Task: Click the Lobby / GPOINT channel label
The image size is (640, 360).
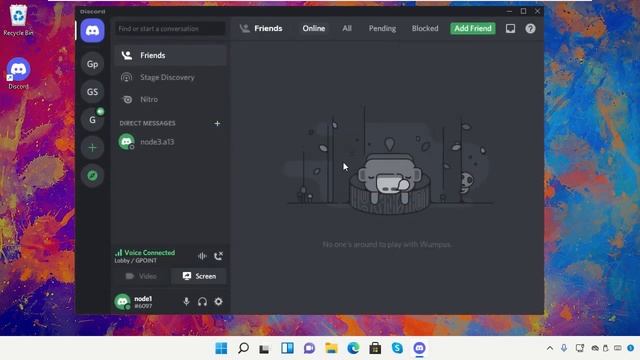Action: click(x=136, y=260)
